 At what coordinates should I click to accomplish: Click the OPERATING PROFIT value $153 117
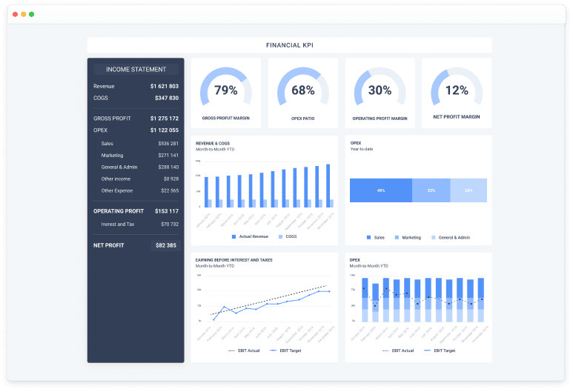tap(167, 211)
